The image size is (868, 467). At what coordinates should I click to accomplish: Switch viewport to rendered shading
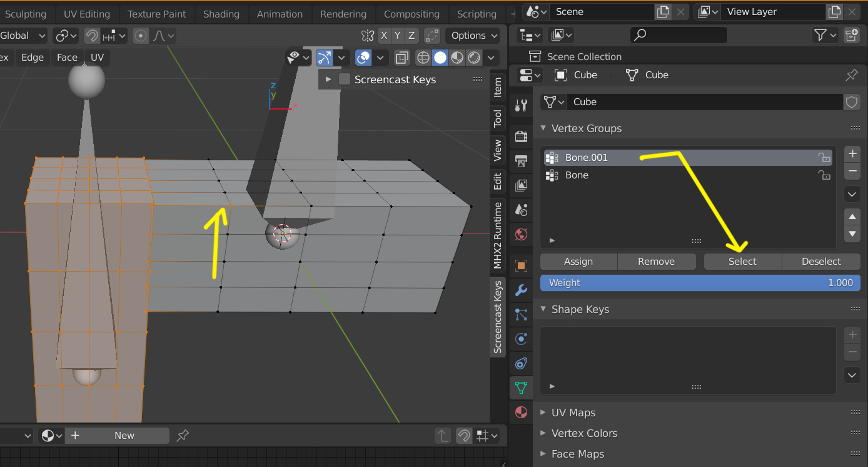tap(474, 58)
